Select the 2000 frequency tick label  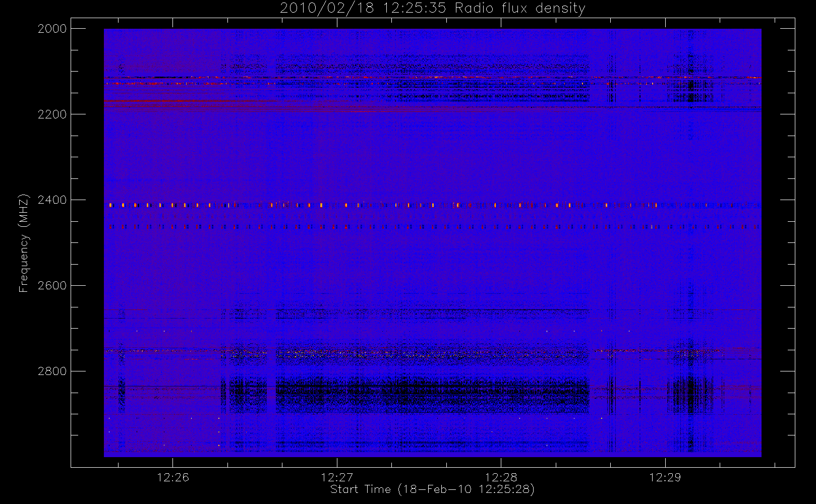coord(52,29)
